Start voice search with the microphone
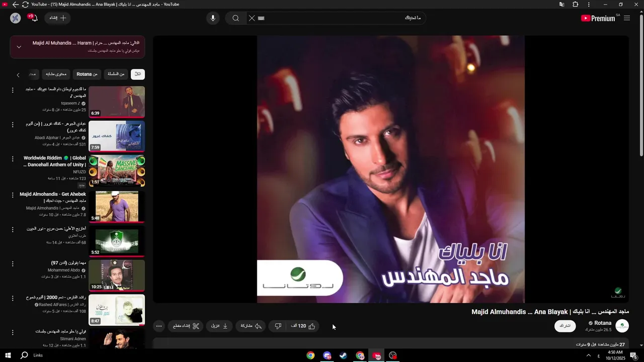 [213, 18]
